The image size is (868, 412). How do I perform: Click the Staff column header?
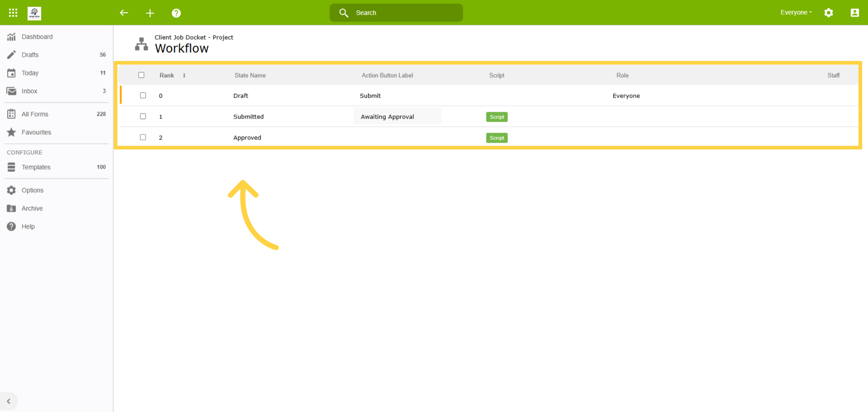834,75
